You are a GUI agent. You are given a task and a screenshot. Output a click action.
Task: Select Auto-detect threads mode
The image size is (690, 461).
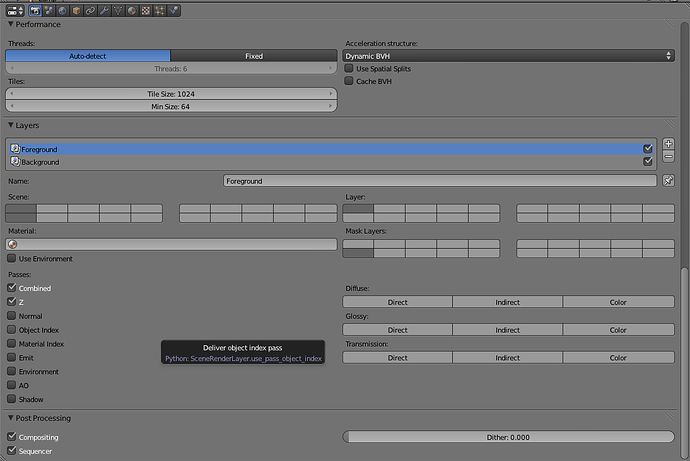(88, 56)
